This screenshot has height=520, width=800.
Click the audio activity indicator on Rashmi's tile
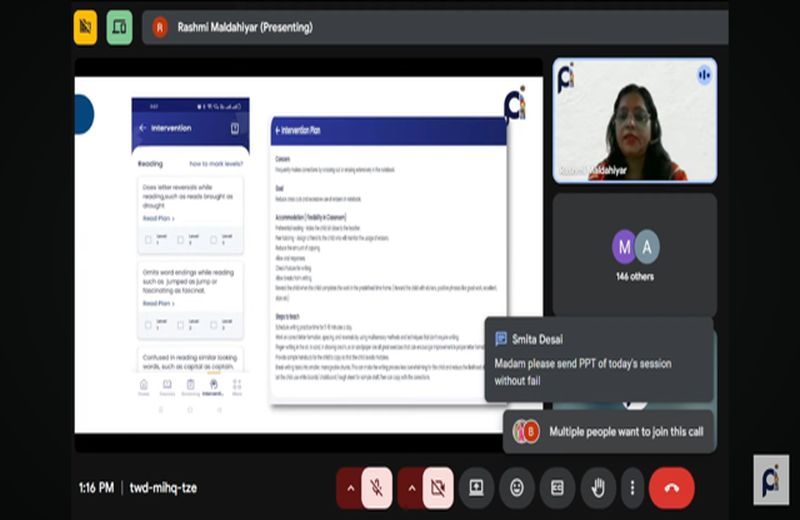click(x=704, y=76)
